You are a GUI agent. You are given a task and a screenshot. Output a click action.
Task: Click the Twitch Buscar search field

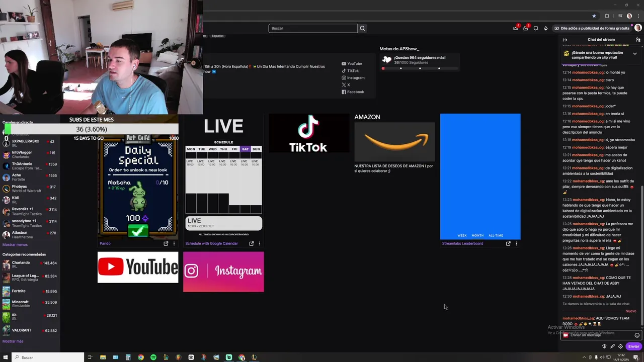(x=313, y=28)
